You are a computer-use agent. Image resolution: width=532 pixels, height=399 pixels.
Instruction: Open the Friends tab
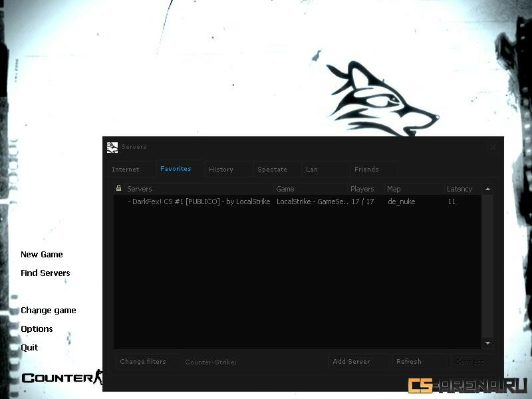tap(366, 170)
